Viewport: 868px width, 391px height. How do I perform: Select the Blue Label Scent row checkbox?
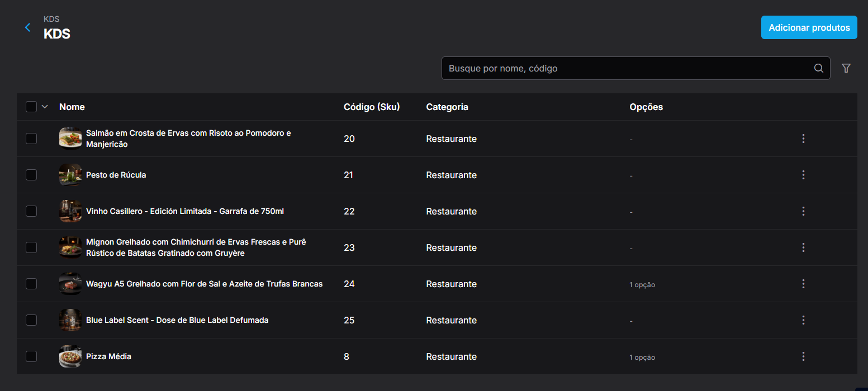click(x=31, y=320)
